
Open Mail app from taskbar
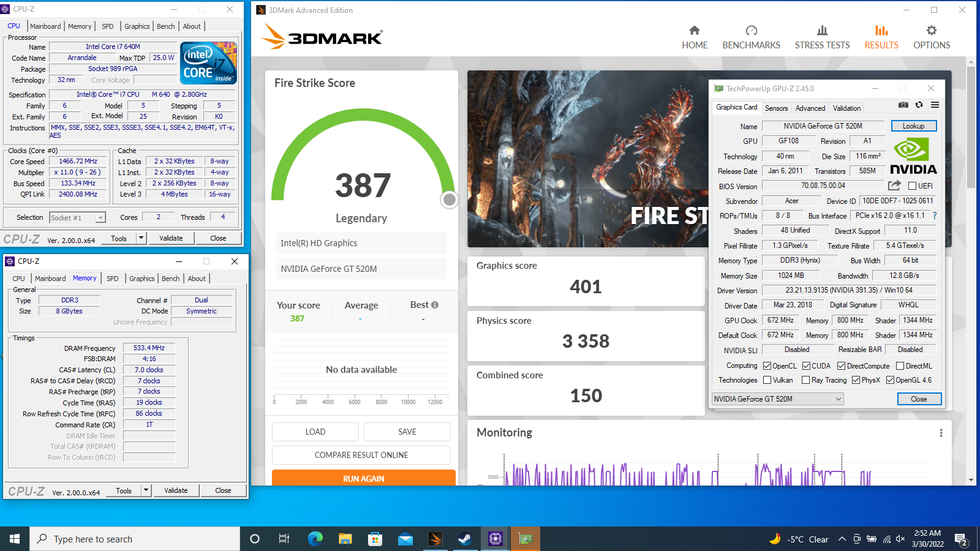click(x=405, y=539)
